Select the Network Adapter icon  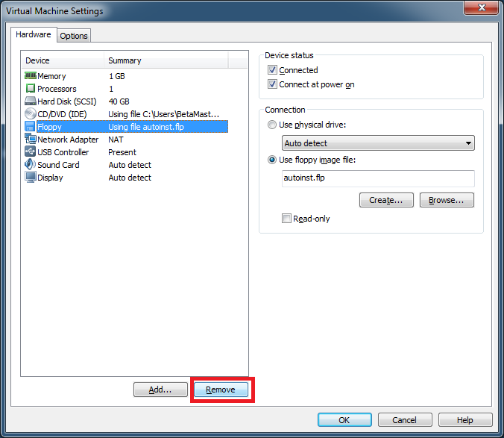[31, 140]
